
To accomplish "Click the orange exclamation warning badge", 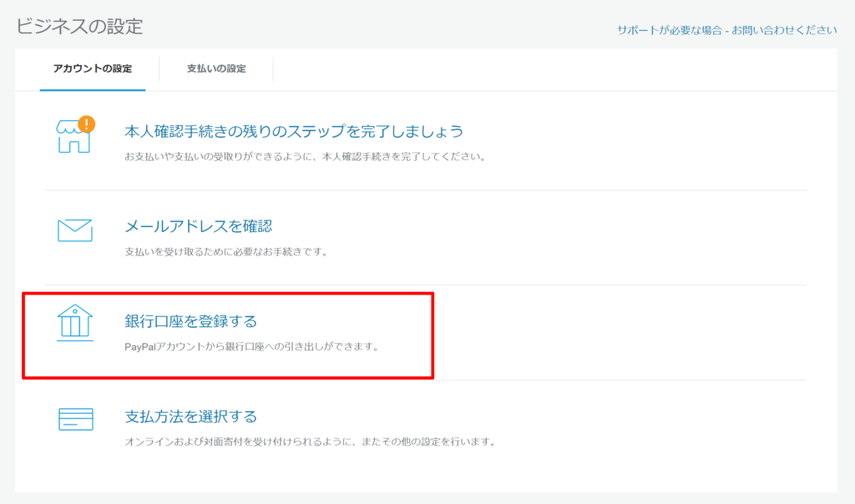I will coord(86,125).
